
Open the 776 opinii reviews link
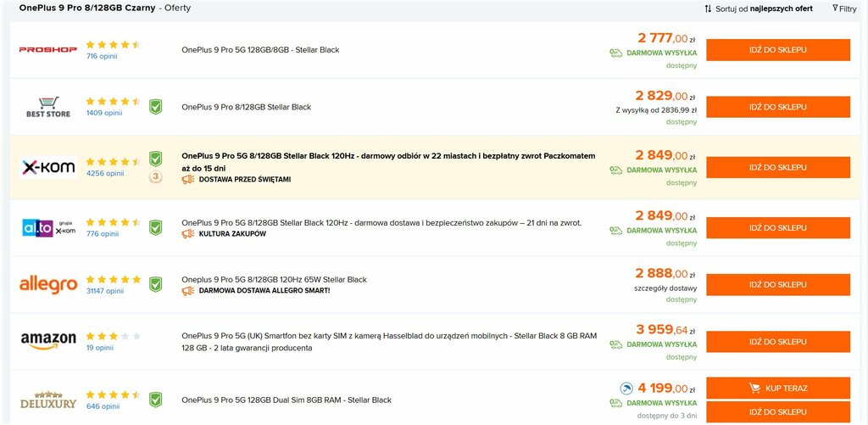point(103,234)
